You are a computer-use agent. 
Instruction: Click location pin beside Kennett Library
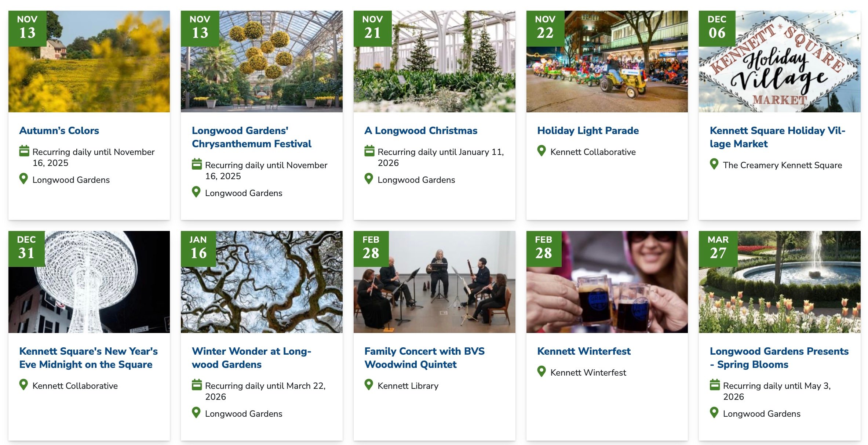point(369,384)
